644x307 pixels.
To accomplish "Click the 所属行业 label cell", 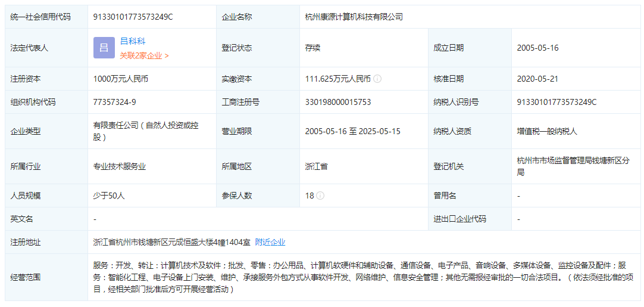I will (x=46, y=167).
